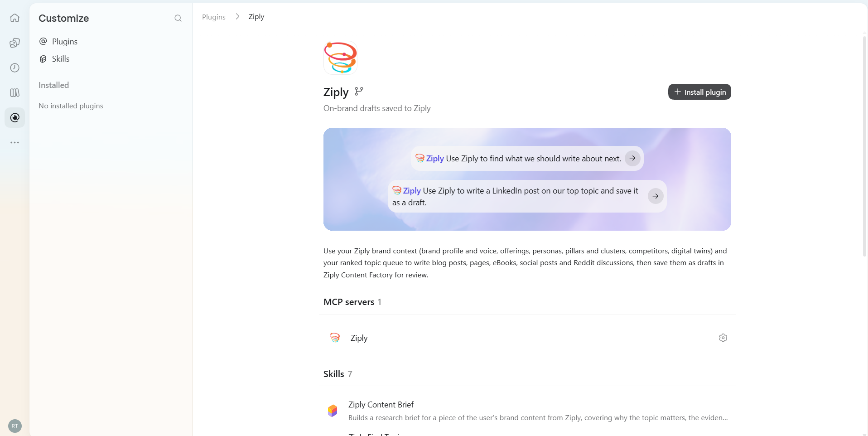Click the vertical page scrollbar
This screenshot has height=436, width=868.
click(x=864, y=146)
